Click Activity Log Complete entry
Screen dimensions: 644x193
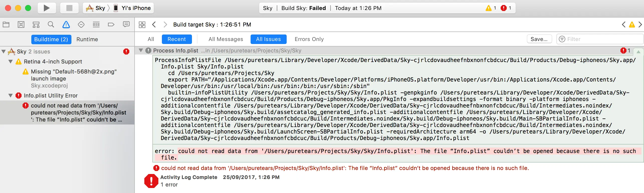[189, 177]
